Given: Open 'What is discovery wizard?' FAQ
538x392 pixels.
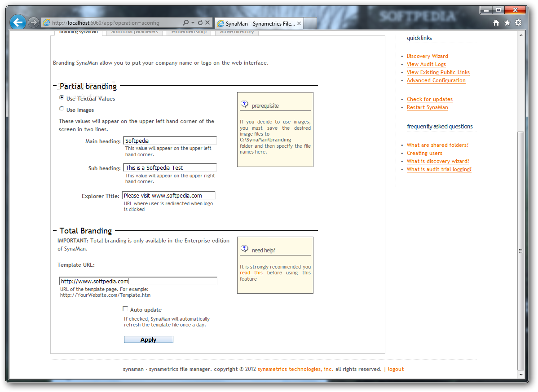Looking at the screenshot, I should pos(438,161).
